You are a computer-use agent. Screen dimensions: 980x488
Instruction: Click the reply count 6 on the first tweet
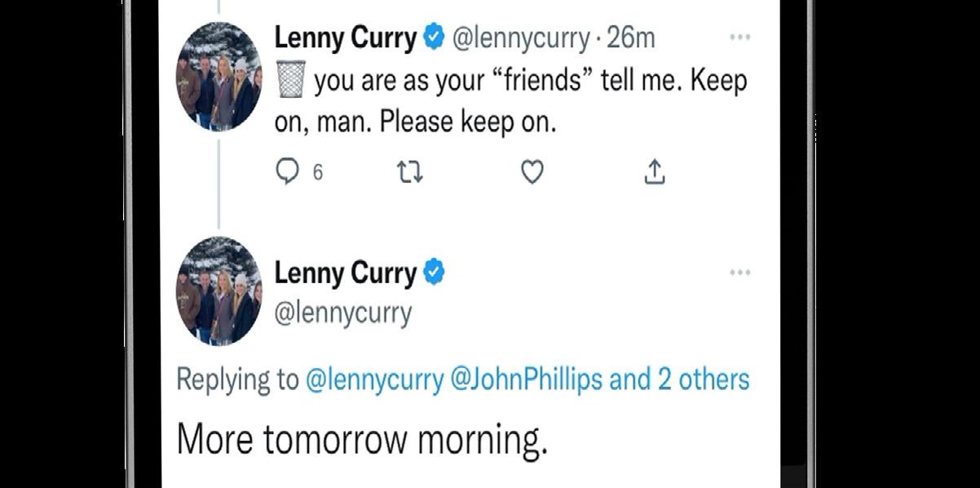pyautogui.click(x=318, y=173)
